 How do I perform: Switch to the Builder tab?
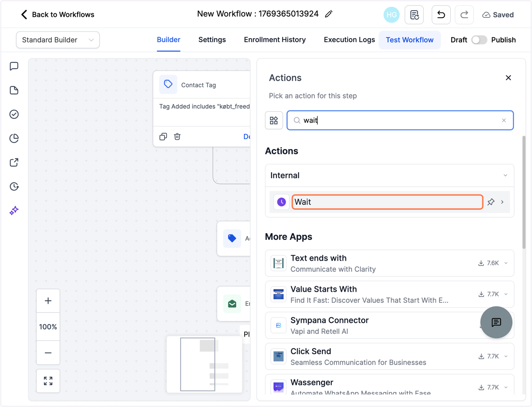coord(168,40)
